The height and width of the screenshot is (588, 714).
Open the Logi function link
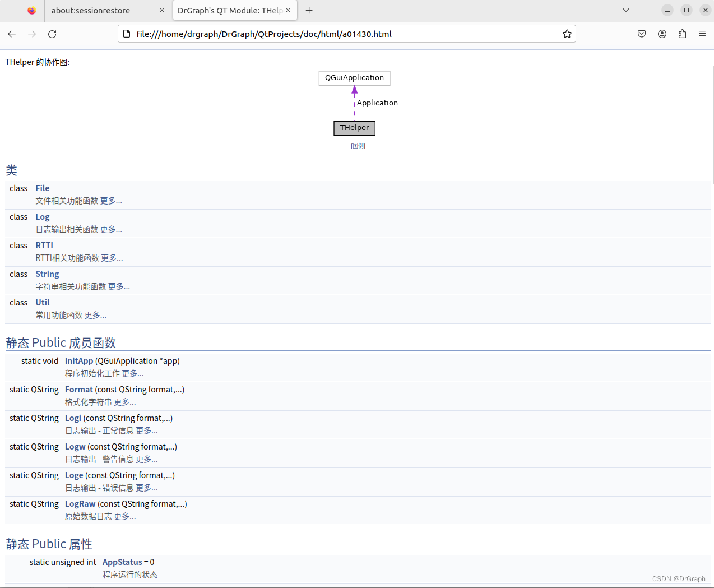point(73,418)
